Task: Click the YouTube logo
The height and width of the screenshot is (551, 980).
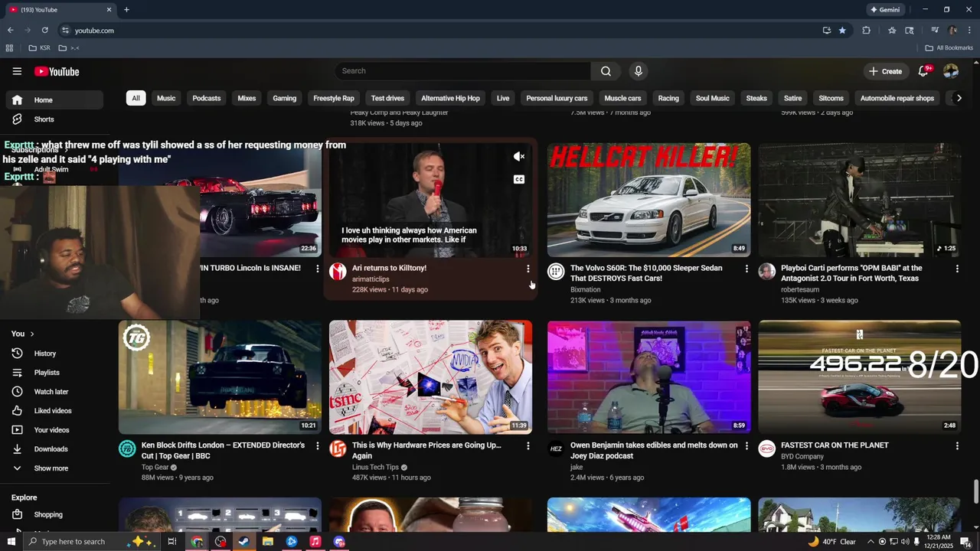Action: (57, 71)
